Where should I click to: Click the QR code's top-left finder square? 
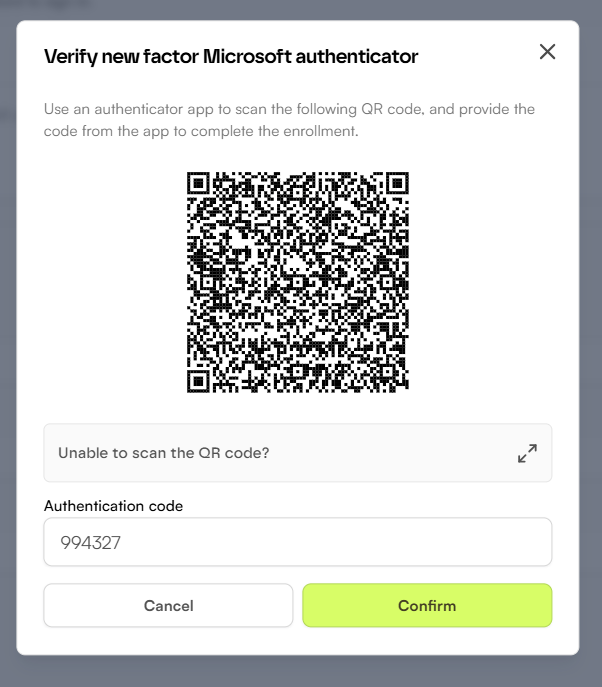[x=199, y=183]
